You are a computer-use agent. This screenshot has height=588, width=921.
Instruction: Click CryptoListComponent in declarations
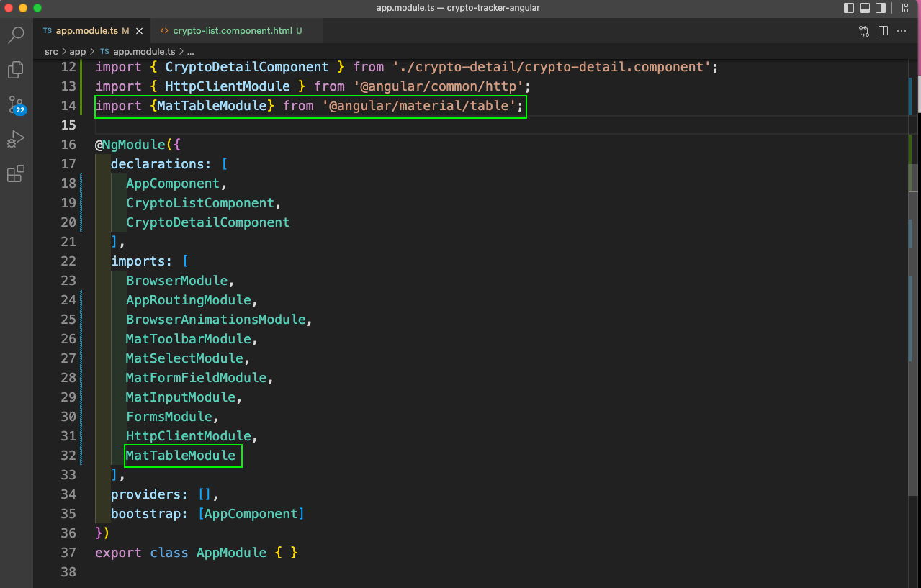200,203
